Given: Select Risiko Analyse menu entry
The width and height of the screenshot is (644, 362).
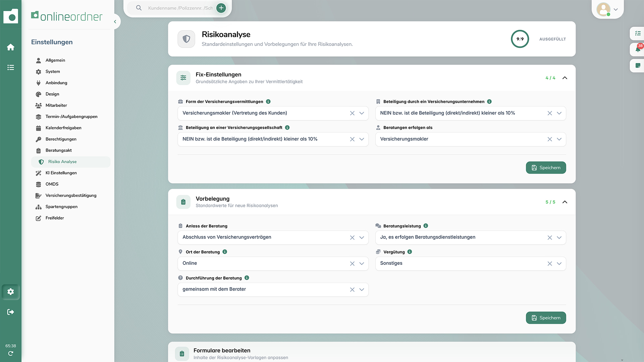Looking at the screenshot, I should pyautogui.click(x=71, y=162).
